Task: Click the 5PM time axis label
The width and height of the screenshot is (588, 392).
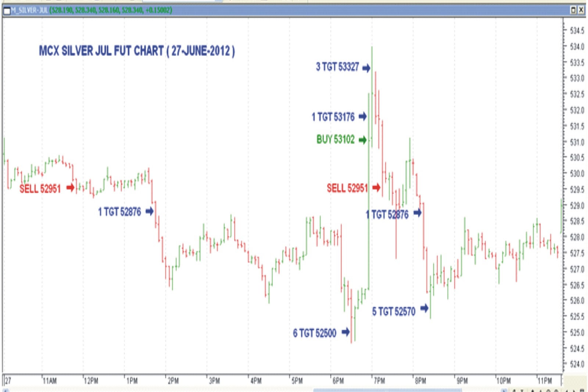Action: [297, 381]
